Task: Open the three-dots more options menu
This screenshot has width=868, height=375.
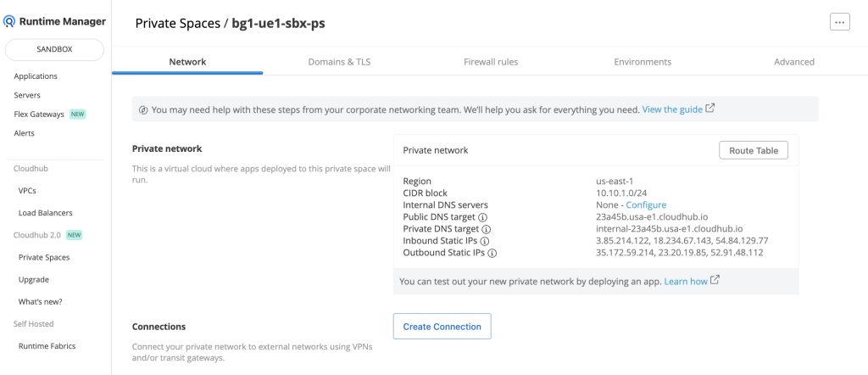Action: (x=839, y=22)
